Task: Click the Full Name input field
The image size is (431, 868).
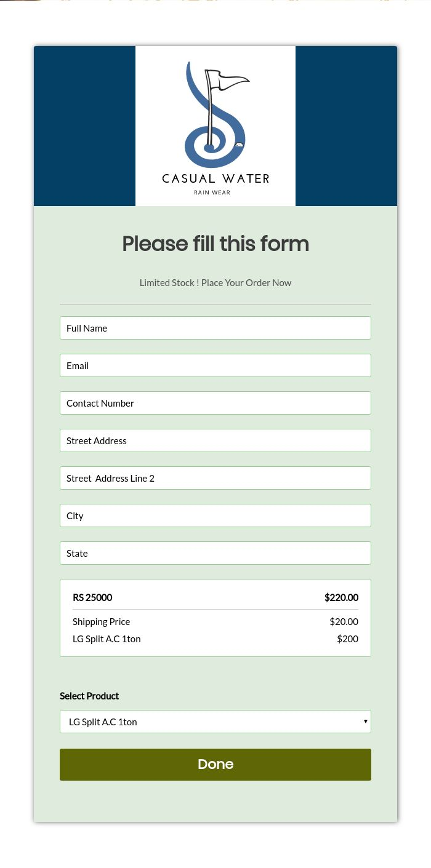Action: [216, 328]
